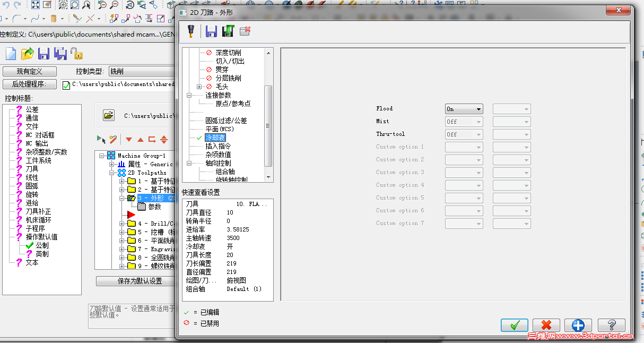Click the red-X delete icon in the dialog toolbar
This screenshot has height=343, width=644.
(x=245, y=31)
